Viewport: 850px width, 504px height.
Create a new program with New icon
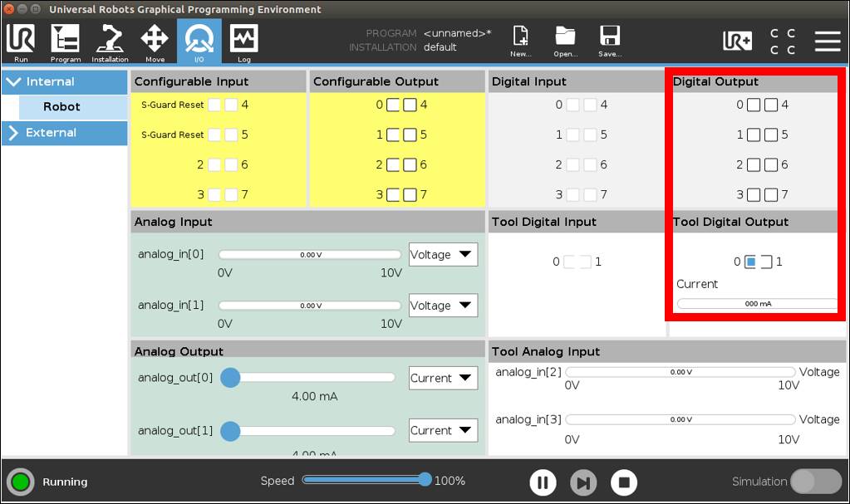tap(520, 42)
